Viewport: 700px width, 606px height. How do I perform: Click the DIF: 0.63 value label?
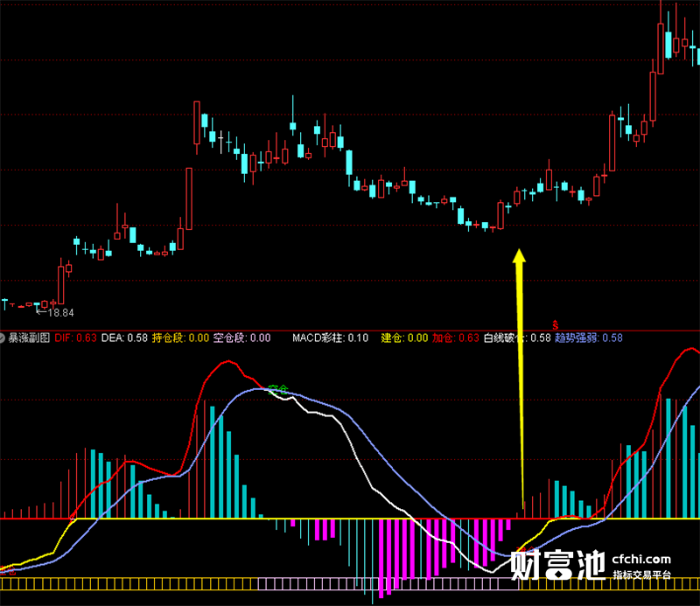coord(75,338)
